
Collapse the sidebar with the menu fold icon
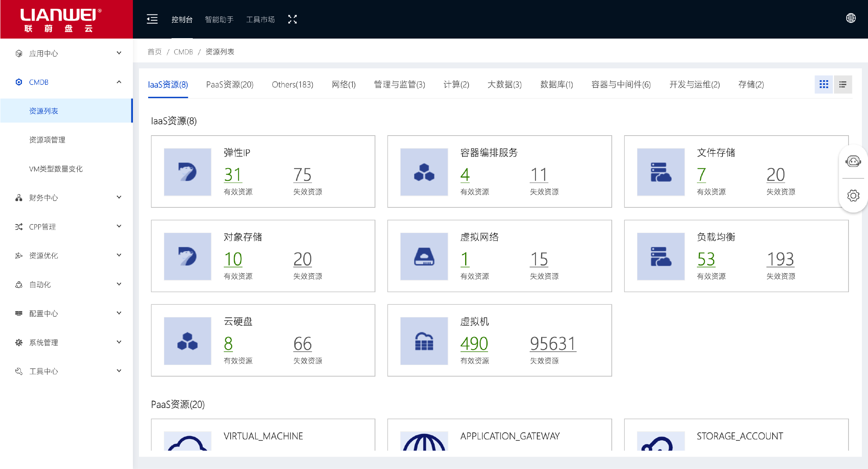(152, 19)
